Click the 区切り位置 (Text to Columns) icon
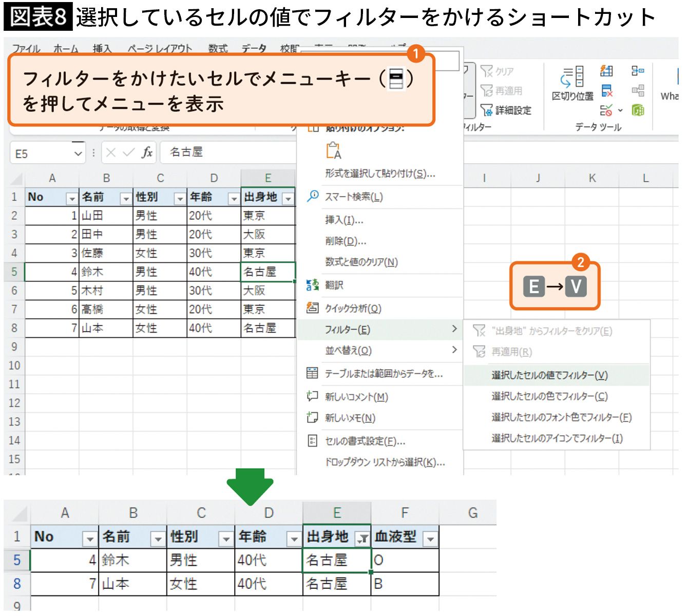 pos(572,77)
